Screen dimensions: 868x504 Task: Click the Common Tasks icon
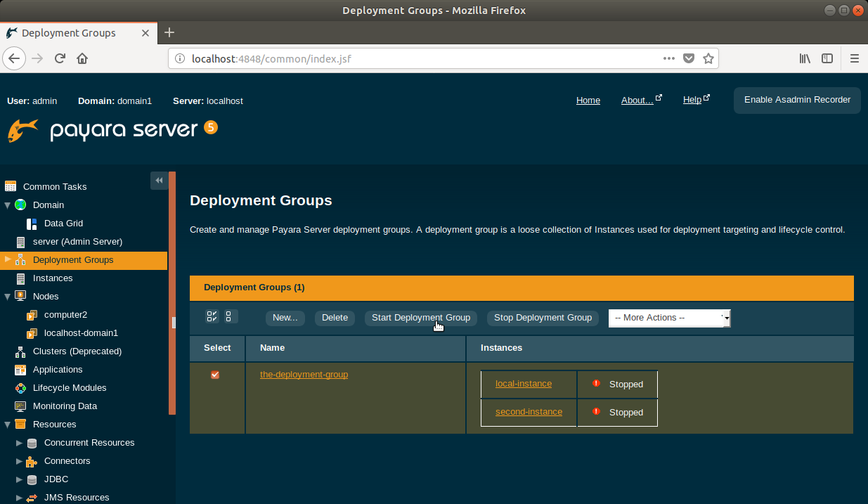(11, 186)
